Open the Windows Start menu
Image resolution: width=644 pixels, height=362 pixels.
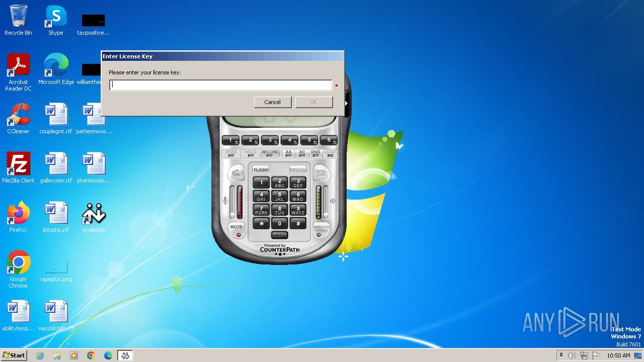tap(14, 355)
